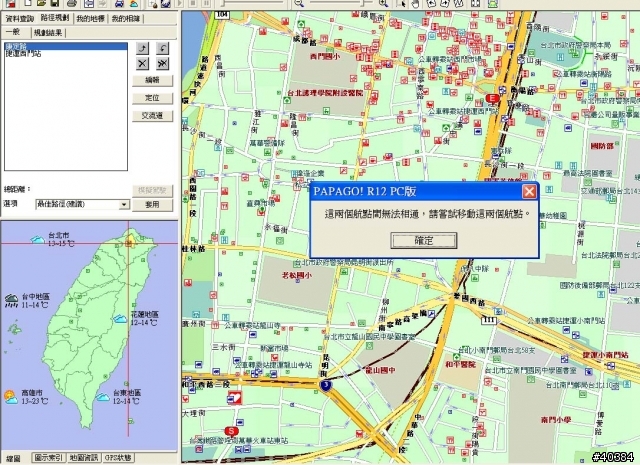The height and width of the screenshot is (465, 640).
Task: Click the Save floppy-disk toolbar icon
Action: tap(55, 4)
